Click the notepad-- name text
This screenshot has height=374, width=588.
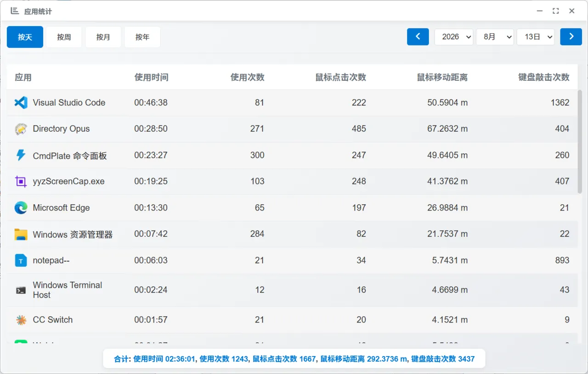click(x=51, y=261)
